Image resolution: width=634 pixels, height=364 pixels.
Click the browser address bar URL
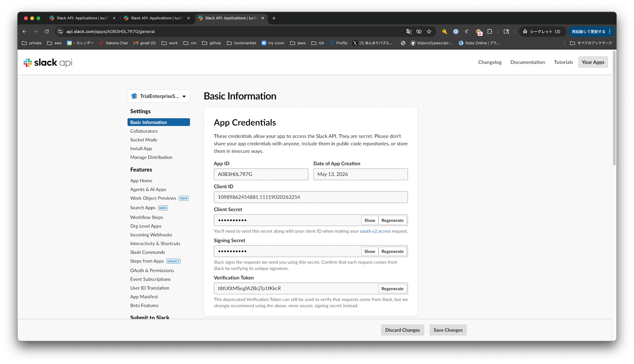tap(111, 31)
